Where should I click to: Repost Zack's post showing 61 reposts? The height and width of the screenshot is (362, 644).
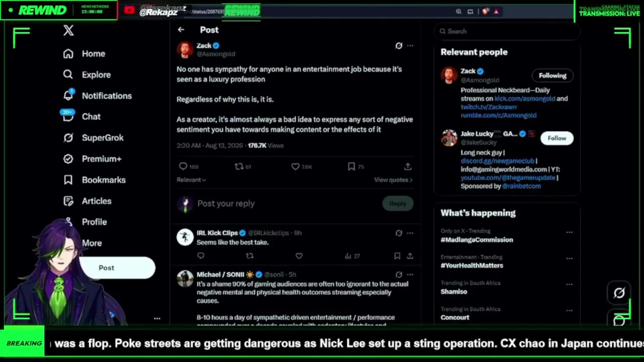239,166
